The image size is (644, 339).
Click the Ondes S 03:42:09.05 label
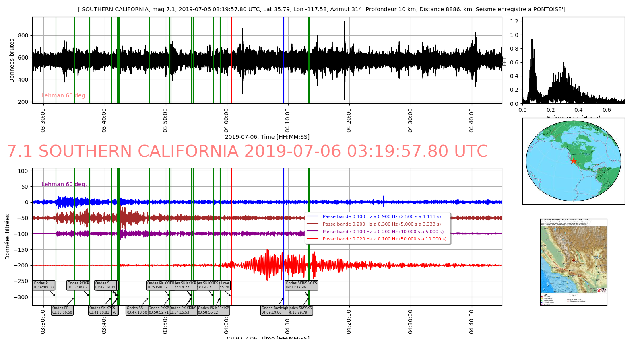pyautogui.click(x=105, y=285)
